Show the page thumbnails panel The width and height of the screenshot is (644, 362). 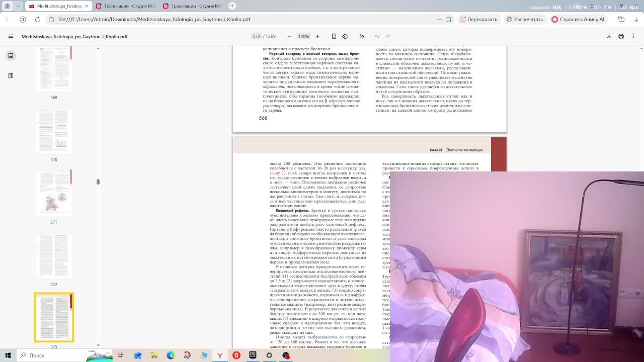(x=11, y=56)
